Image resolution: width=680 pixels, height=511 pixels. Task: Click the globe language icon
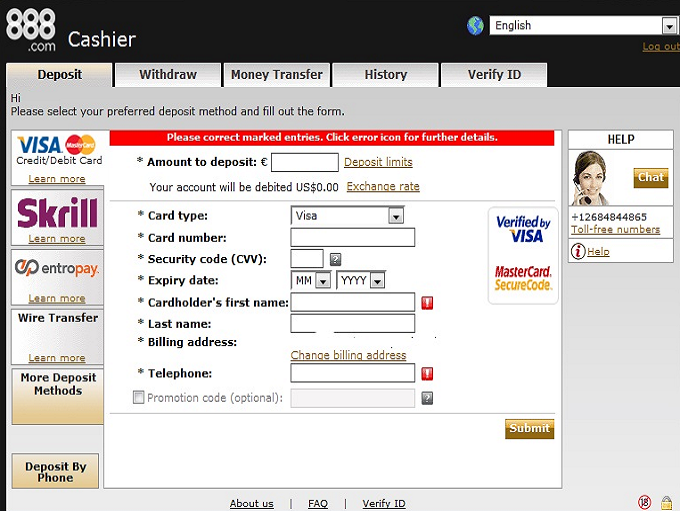475,26
